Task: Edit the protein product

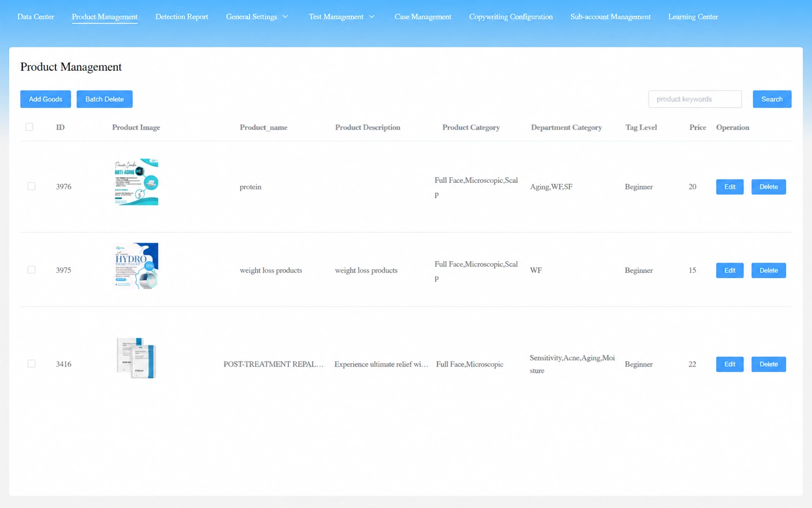Action: tap(730, 187)
